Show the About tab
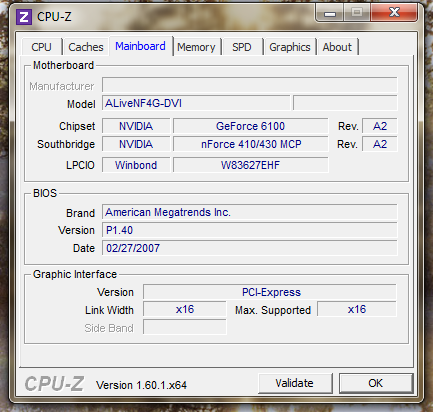The height and width of the screenshot is (412, 433). [x=337, y=47]
